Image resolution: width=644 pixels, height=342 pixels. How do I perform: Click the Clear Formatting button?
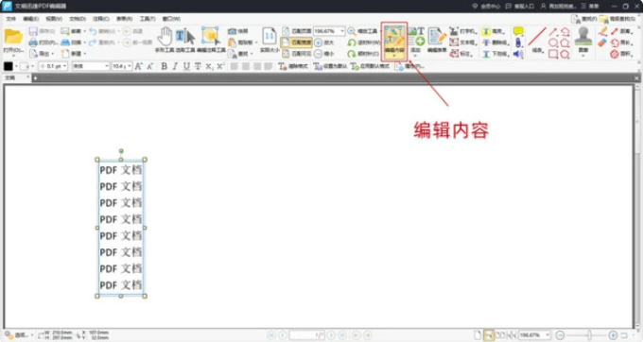click(293, 66)
